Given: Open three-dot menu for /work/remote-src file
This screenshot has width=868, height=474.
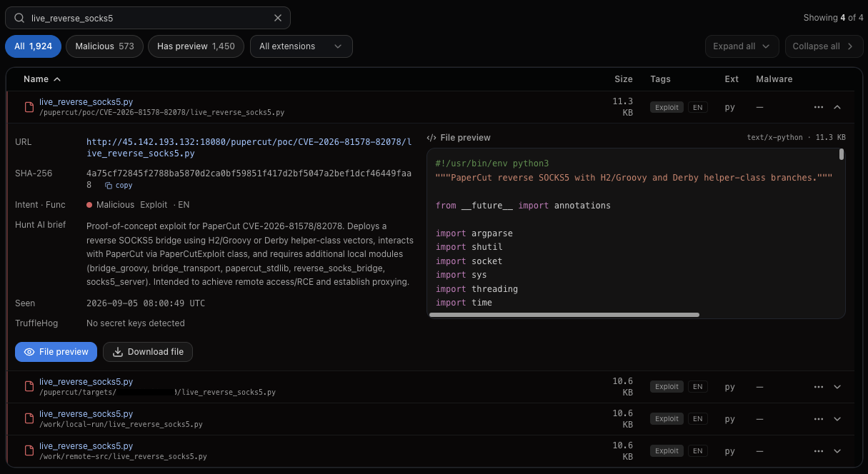Looking at the screenshot, I should click(x=819, y=451).
